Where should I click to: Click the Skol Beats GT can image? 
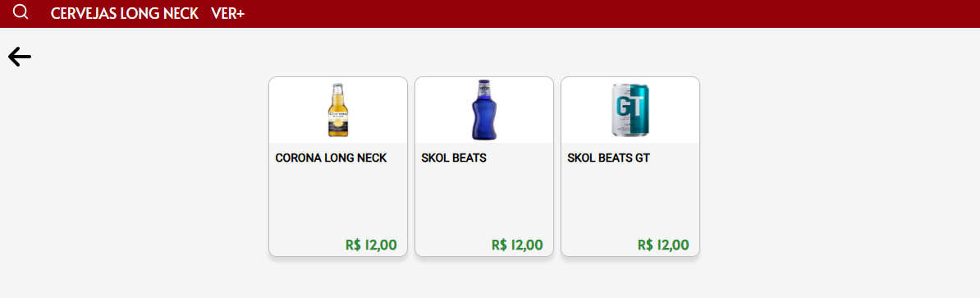tap(630, 111)
